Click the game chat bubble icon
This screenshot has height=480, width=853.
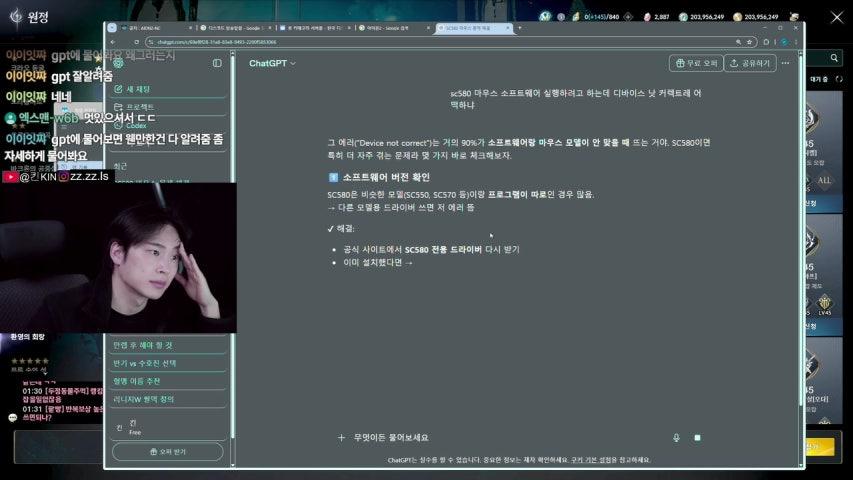tap(13, 418)
